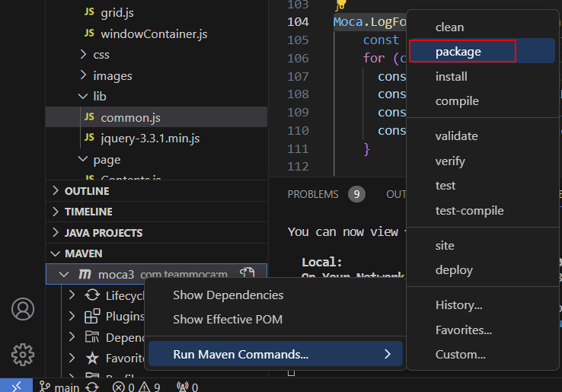Expand the OUTLINE section

pos(55,190)
